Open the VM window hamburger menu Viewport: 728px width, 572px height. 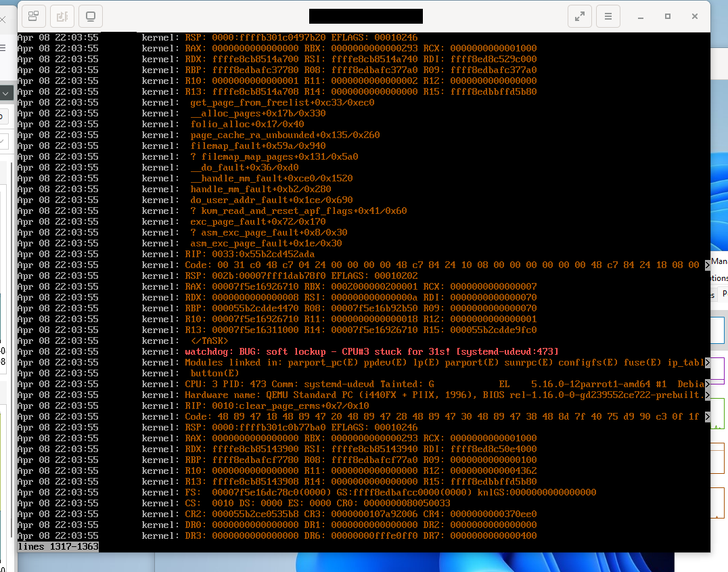pyautogui.click(x=608, y=16)
